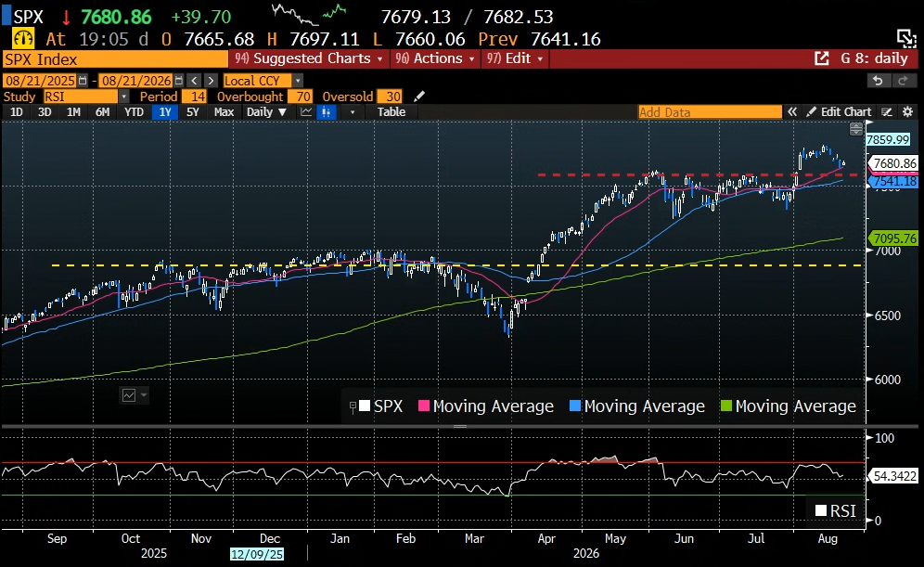Screen dimensions: 924x567
Task: Select the 1M range tab
Action: (73, 112)
